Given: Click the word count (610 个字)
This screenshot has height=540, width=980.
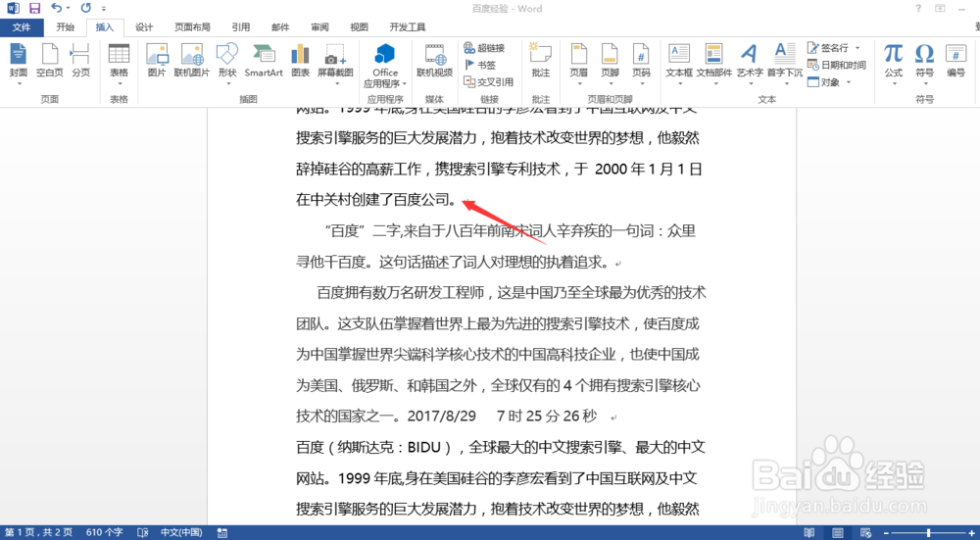Looking at the screenshot, I should (x=105, y=532).
